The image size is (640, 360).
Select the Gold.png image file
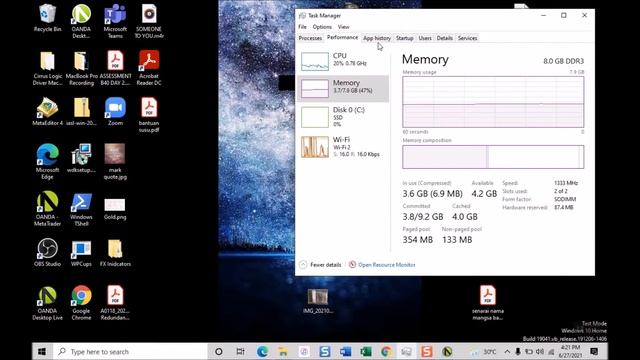point(115,209)
